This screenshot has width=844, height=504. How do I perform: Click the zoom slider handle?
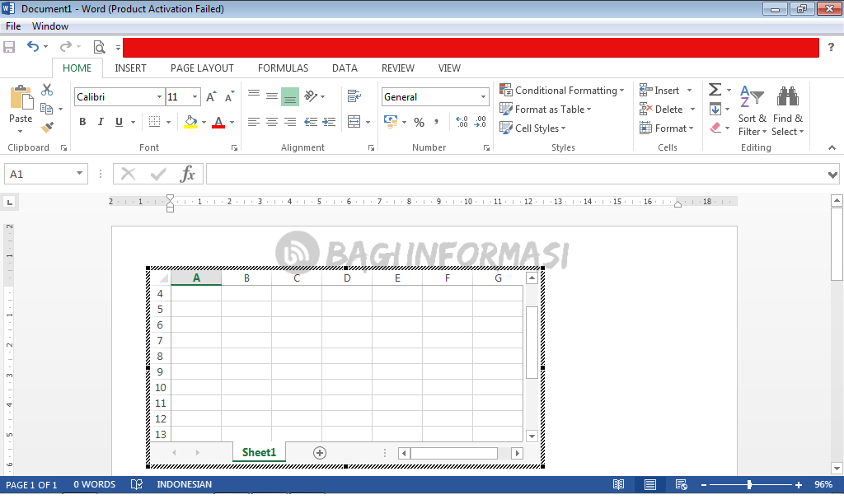coord(749,484)
